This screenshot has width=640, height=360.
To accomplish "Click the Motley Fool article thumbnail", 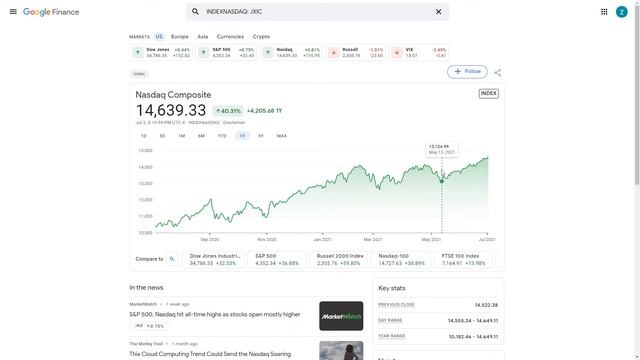I will coord(341,351).
